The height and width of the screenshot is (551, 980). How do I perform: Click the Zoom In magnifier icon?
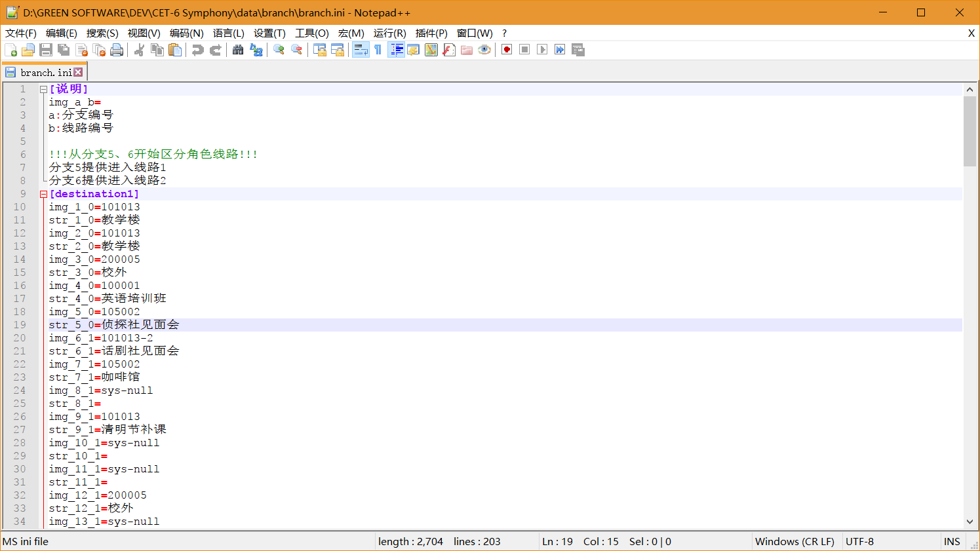tap(279, 50)
